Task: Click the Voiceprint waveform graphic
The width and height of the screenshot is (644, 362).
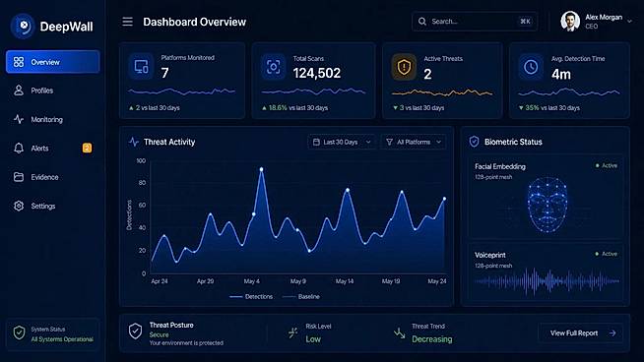Action: point(547,281)
